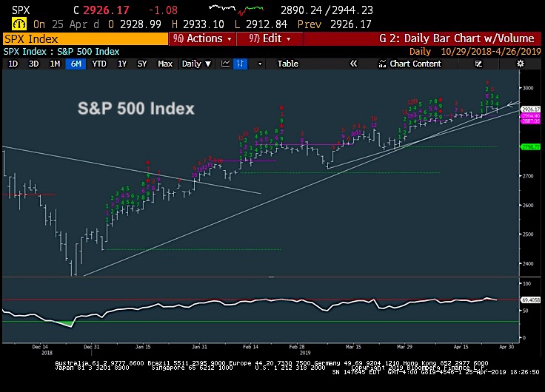Open Chart Content panel
This screenshot has width=545, height=392.
410,64
